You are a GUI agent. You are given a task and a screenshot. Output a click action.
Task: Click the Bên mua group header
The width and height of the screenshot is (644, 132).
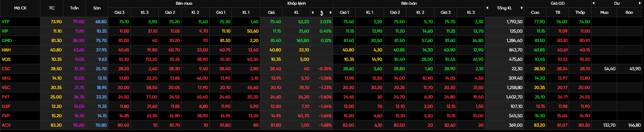[x=184, y=3]
